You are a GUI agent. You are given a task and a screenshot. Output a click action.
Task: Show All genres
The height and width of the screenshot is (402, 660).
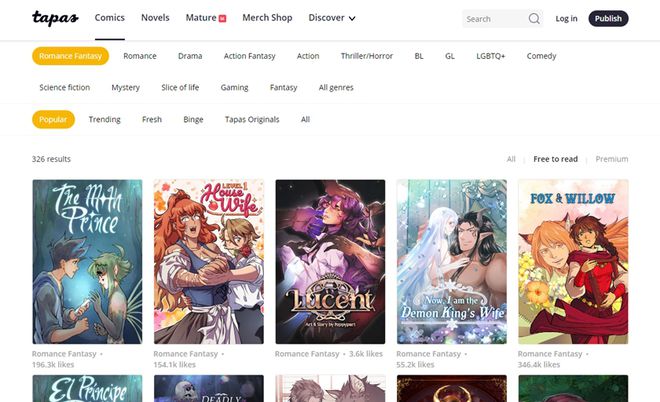click(x=336, y=88)
